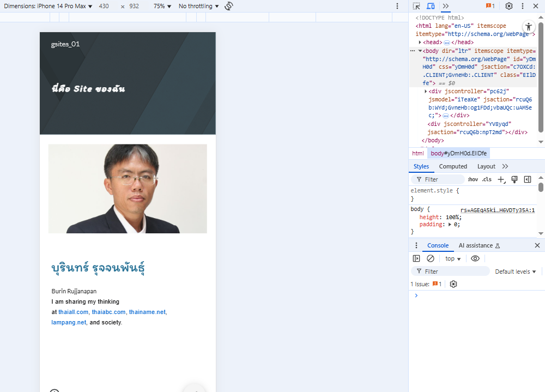Viewport: 545px width, 392px height.
Task: Open the Dimensions device dropdown
Action: tap(48, 6)
